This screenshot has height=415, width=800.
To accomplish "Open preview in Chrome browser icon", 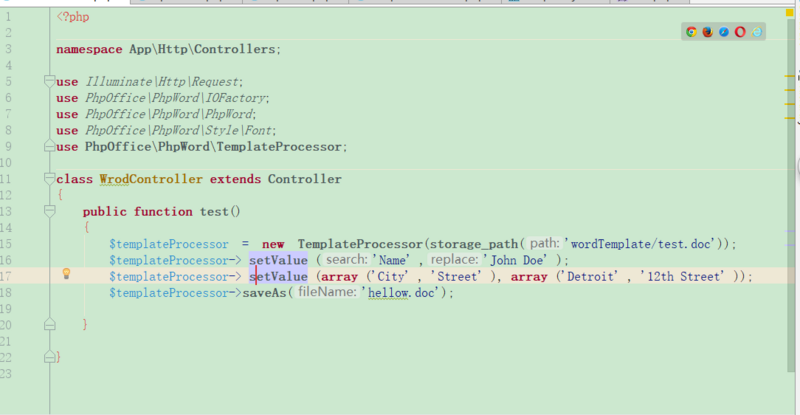I will [x=691, y=32].
